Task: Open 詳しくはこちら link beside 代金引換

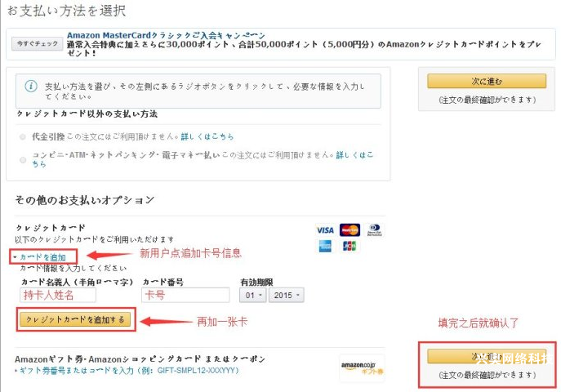Action: click(207, 136)
